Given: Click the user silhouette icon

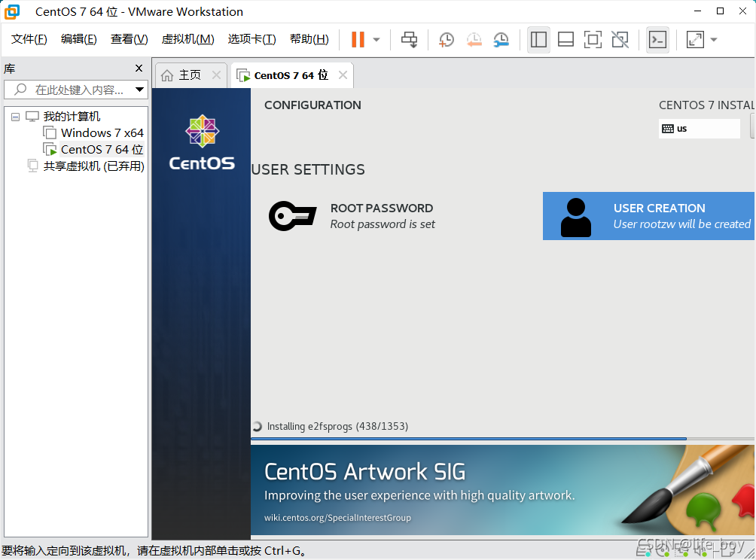Looking at the screenshot, I should 576,218.
